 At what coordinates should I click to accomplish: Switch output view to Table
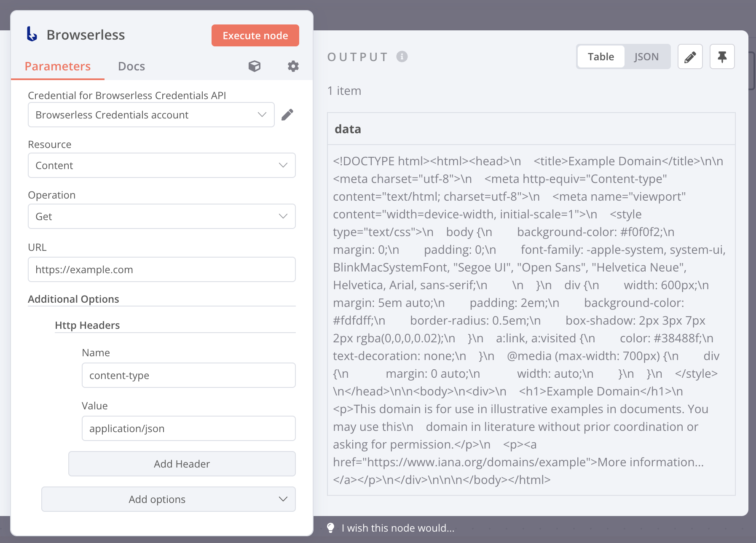(601, 56)
